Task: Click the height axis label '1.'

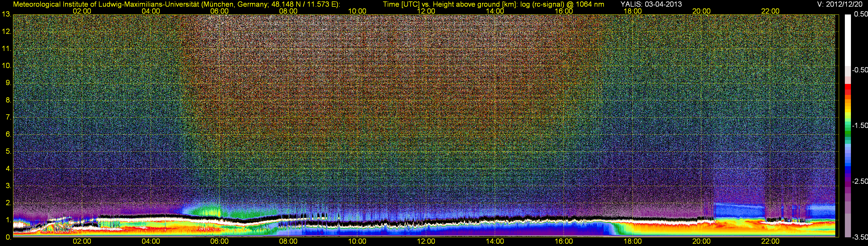Action: coord(8,220)
